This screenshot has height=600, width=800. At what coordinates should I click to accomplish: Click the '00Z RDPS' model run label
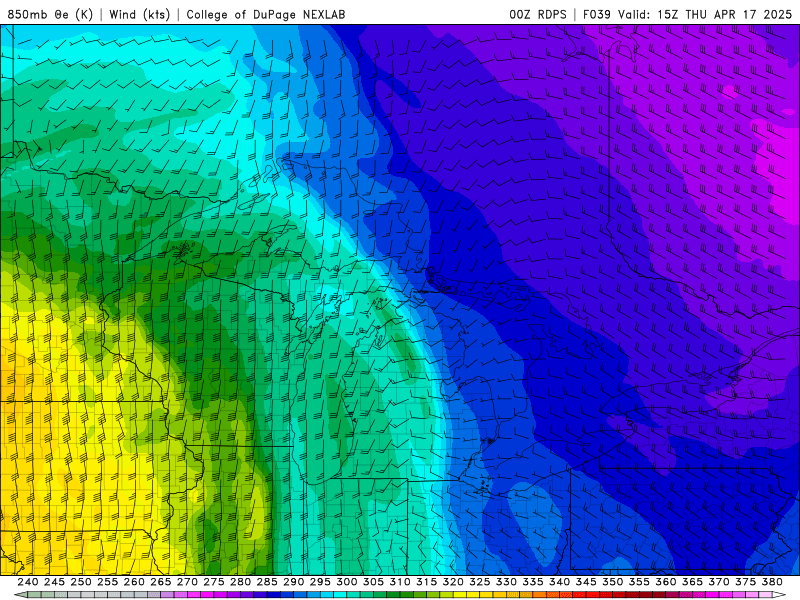click(x=538, y=14)
